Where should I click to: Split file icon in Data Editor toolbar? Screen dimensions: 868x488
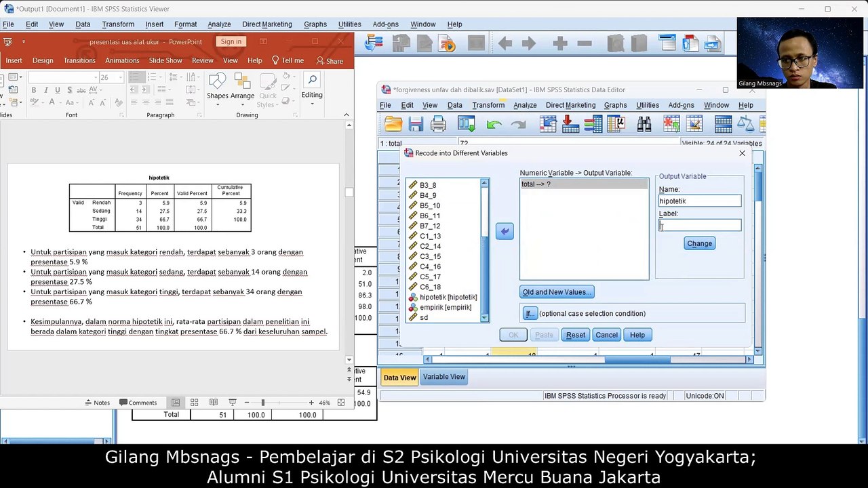point(723,124)
